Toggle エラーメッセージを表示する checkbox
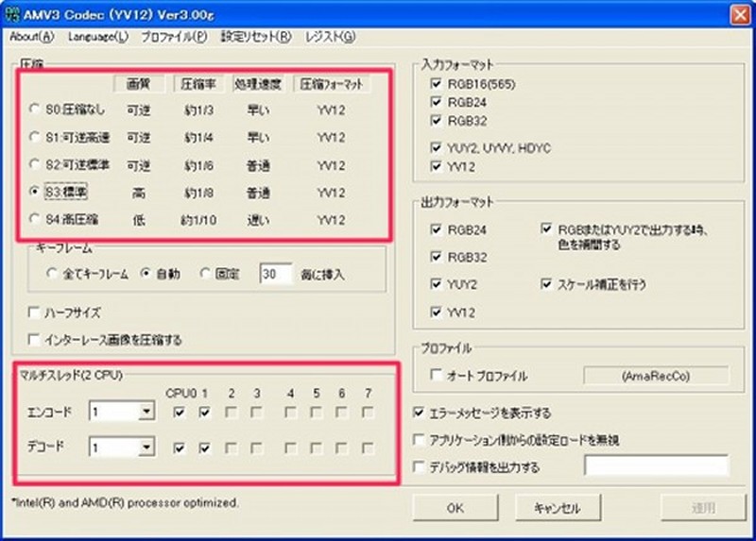756x541 pixels. pos(419,413)
